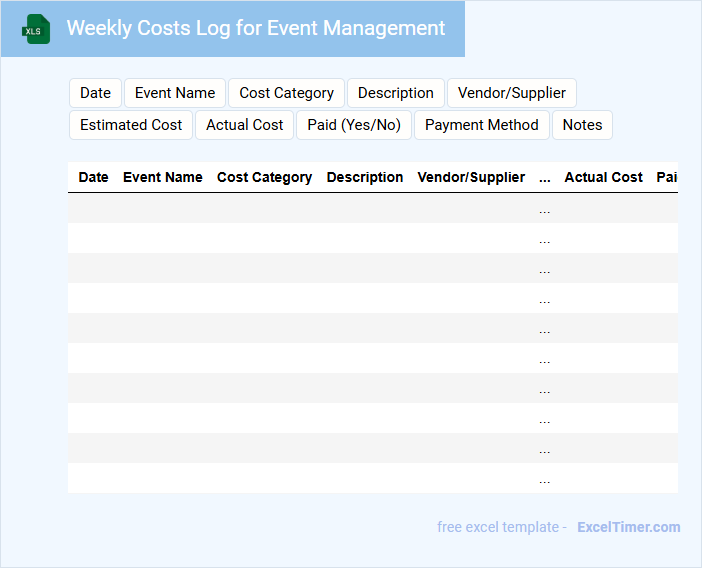702x568 pixels.
Task: Click the Vendor/Supplier column header
Action: pos(471,177)
